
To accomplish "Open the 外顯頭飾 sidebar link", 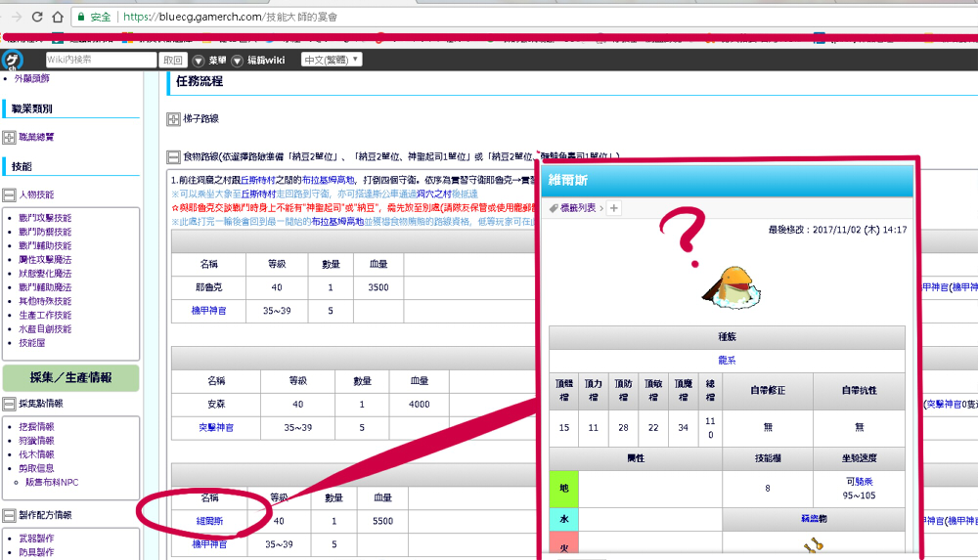I will [32, 78].
